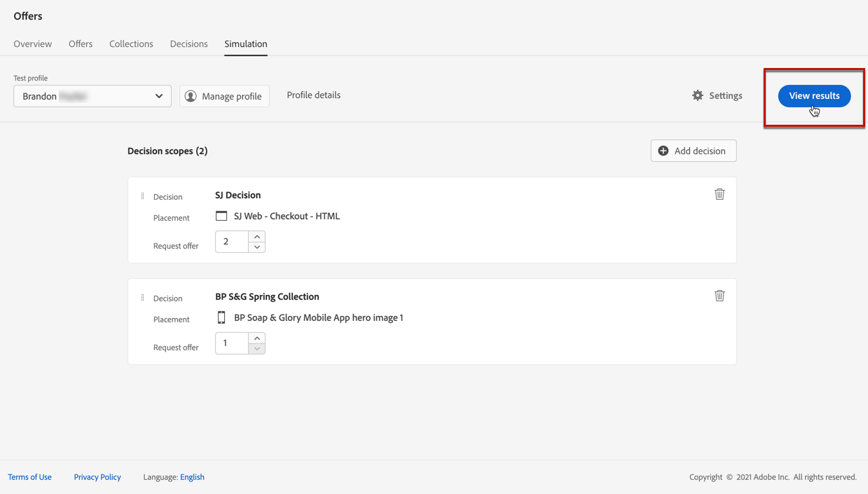Image resolution: width=868 pixels, height=494 pixels.
Task: Delete the SJ Decision scope
Action: (x=719, y=194)
